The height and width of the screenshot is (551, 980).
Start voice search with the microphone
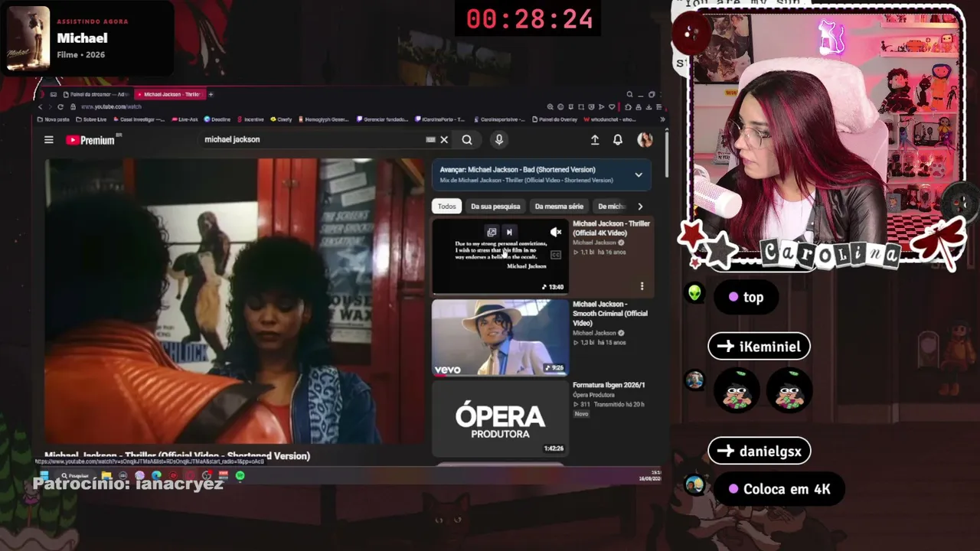[x=499, y=140]
